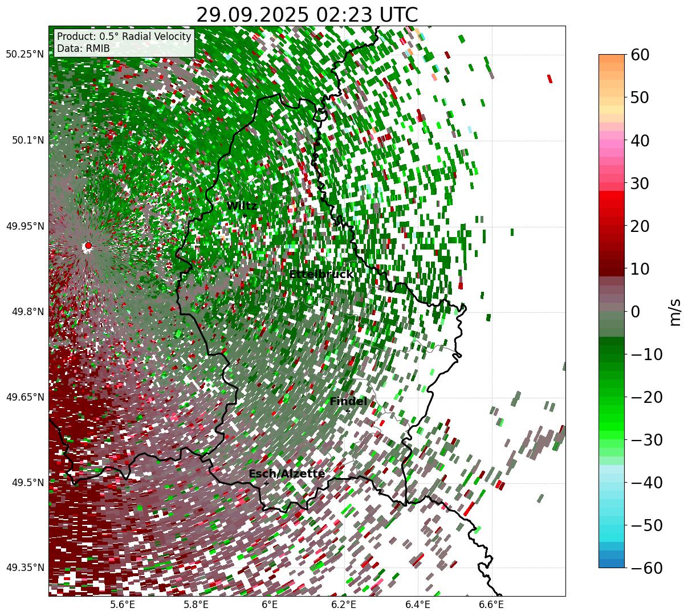Click the plot title 29.09.2025 02:23 UTC
This screenshot has width=688, height=616.
tap(307, 14)
